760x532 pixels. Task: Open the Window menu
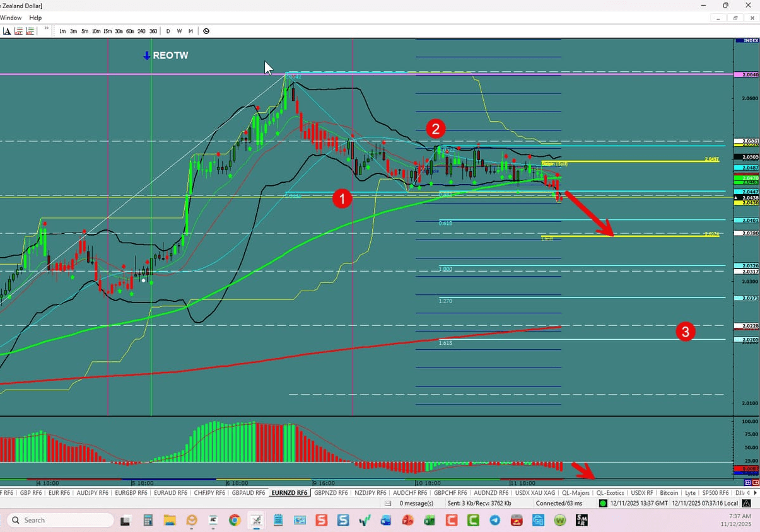pyautogui.click(x=11, y=18)
